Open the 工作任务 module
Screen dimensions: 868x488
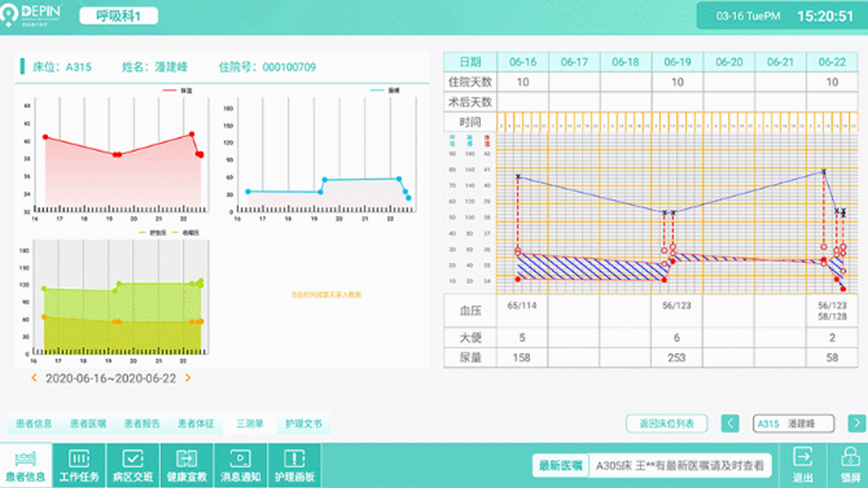point(80,466)
